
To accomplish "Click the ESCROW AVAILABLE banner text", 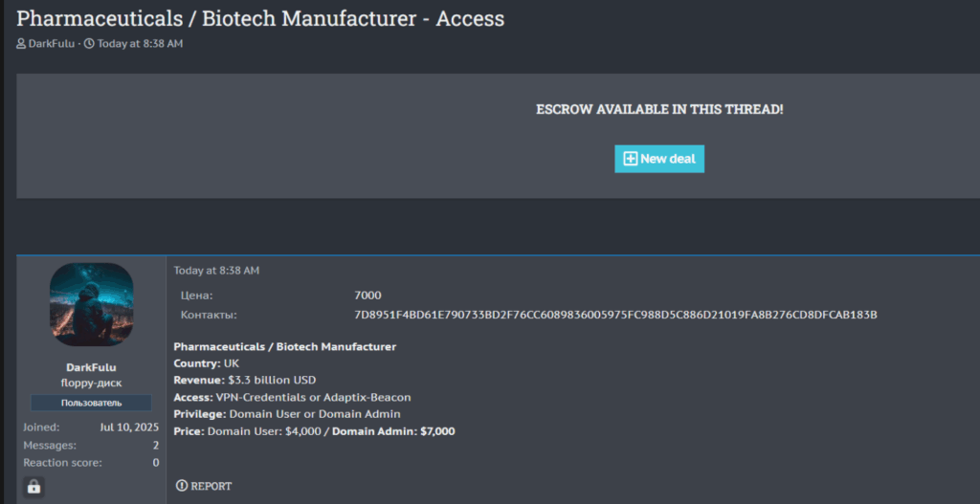I will click(x=659, y=110).
